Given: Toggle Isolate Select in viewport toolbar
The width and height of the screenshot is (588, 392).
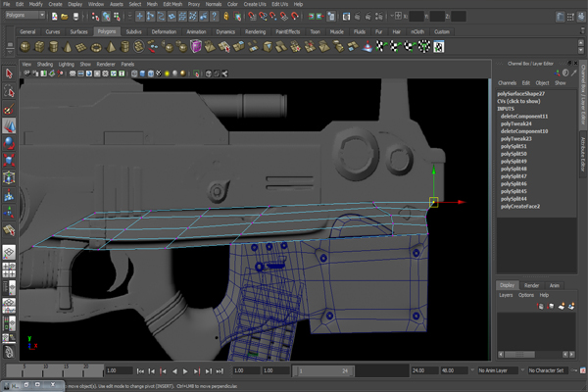Looking at the screenshot, I should pos(196,73).
